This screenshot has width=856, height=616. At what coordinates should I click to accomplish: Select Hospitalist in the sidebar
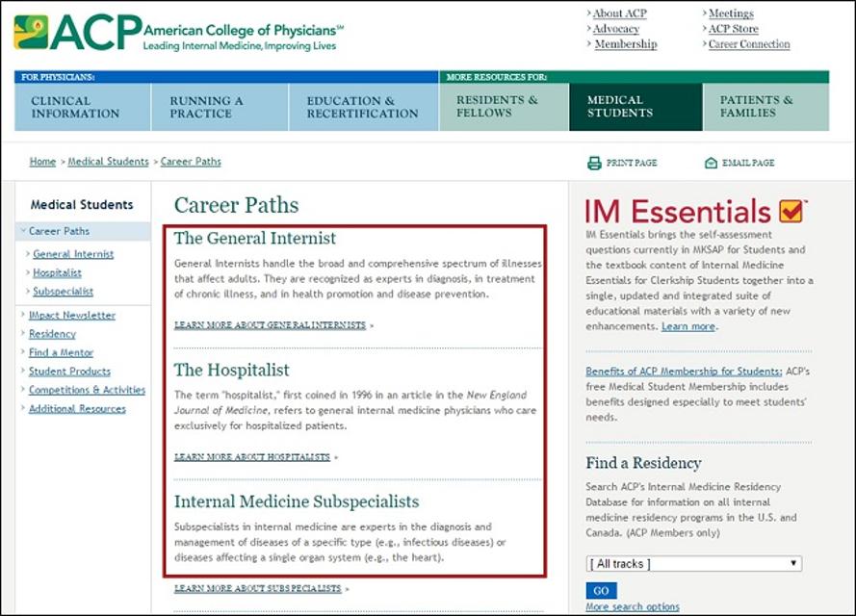click(57, 272)
